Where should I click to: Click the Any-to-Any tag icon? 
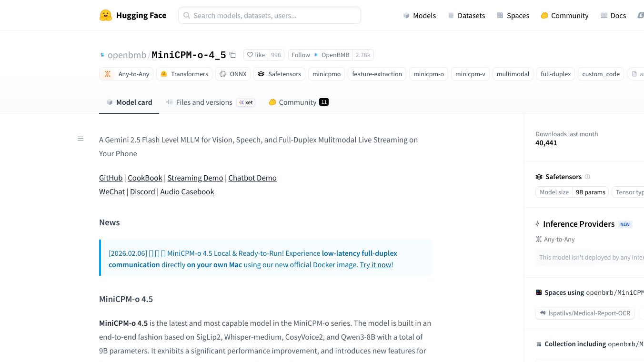tap(108, 74)
